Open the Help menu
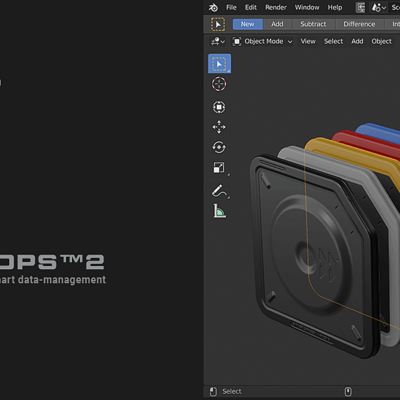Screen dimensions: 400x400 pyautogui.click(x=335, y=7)
